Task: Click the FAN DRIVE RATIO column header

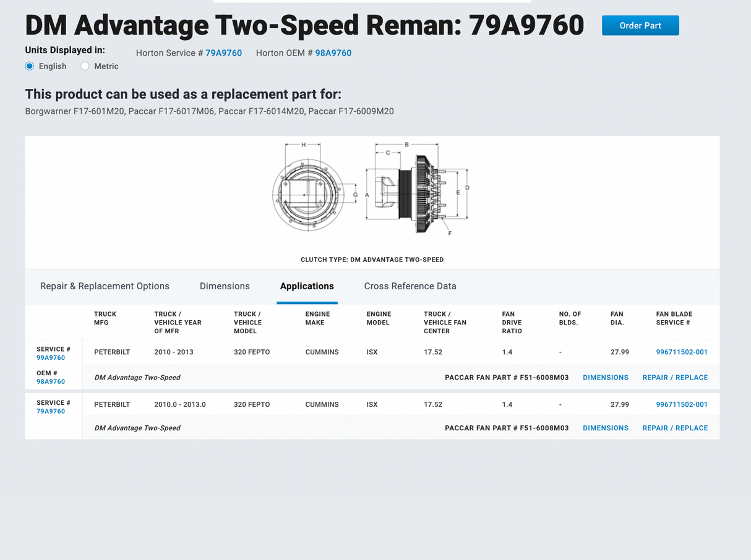Action: click(x=512, y=323)
